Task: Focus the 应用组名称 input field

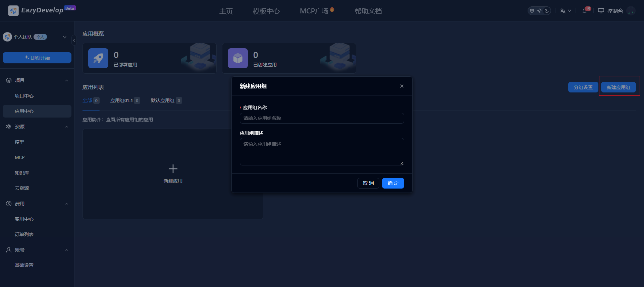Action: point(322,118)
